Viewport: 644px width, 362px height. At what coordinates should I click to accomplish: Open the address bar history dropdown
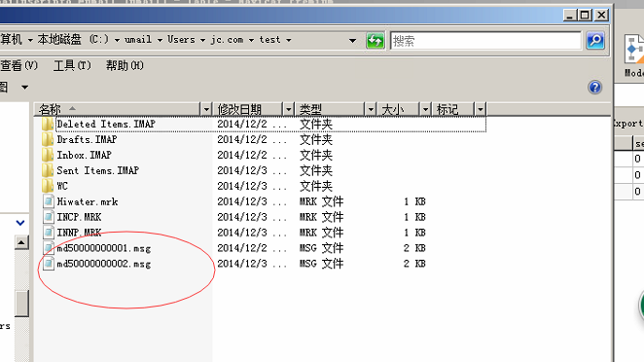tap(352, 40)
